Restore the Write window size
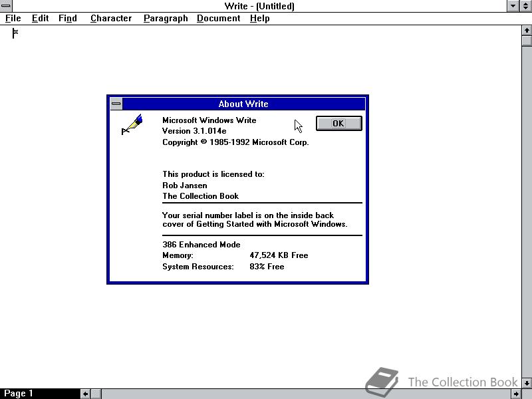Screen dimensions: 532x399 (x=525, y=6)
